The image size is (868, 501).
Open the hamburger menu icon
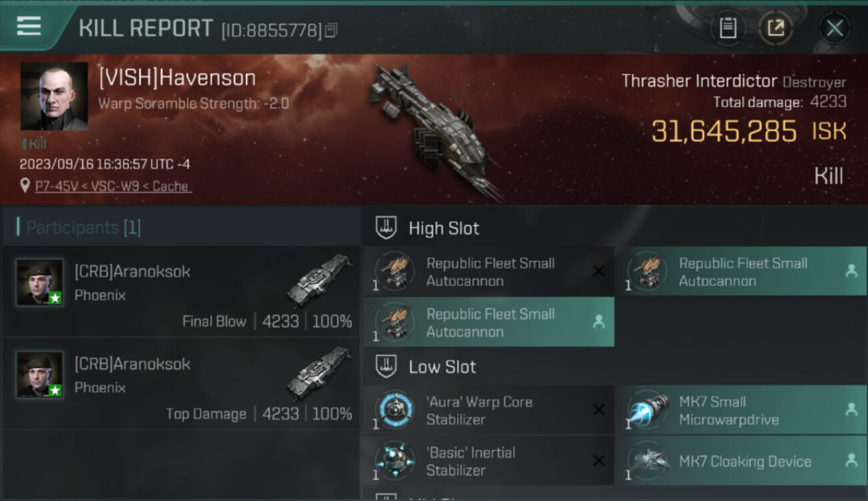(29, 26)
